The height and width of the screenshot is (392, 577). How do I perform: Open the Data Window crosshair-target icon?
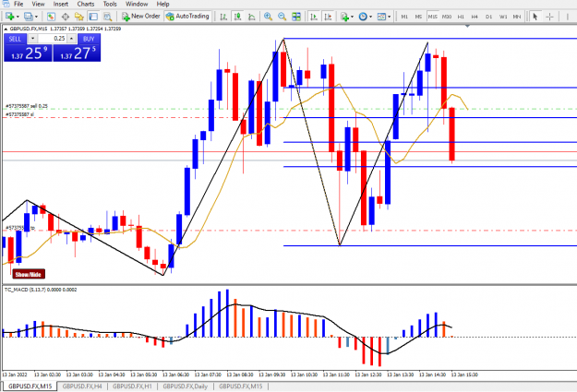click(66, 17)
